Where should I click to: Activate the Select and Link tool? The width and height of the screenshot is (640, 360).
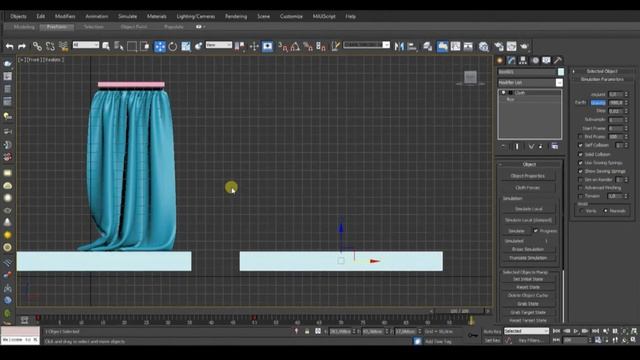point(37,47)
